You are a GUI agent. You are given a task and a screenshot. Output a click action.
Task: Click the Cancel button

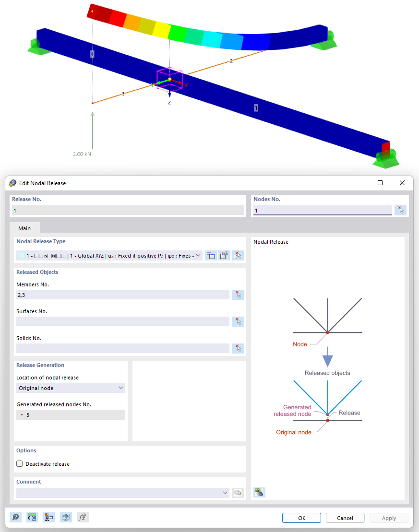pos(345,518)
